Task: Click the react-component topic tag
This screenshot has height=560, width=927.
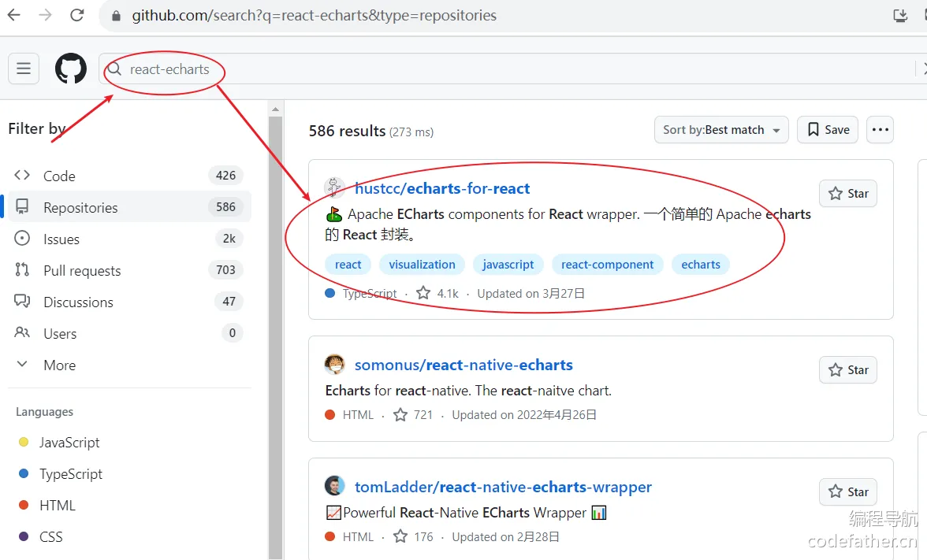Action: point(607,265)
